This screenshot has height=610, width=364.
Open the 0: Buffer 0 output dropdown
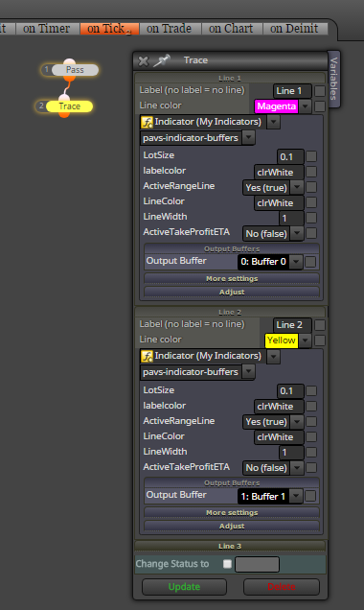click(x=296, y=262)
